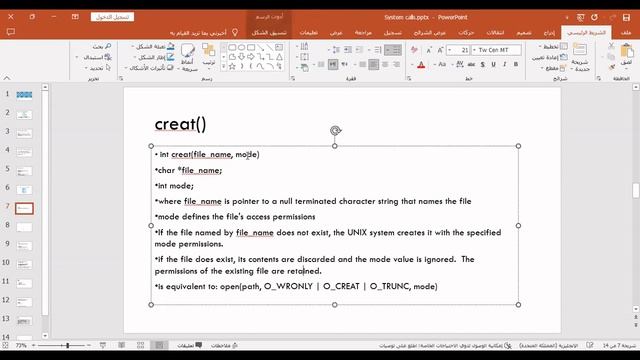Open slide Layout (تخطيط) dropdown
640x360 pixels.
553,47
